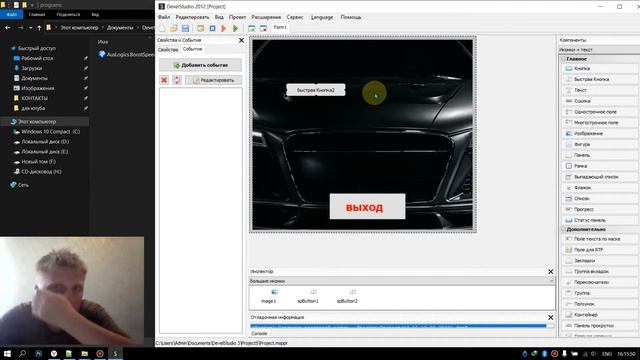The height and width of the screenshot is (360, 640).
Task: Select the Флажок component
Action: pyautogui.click(x=600, y=188)
